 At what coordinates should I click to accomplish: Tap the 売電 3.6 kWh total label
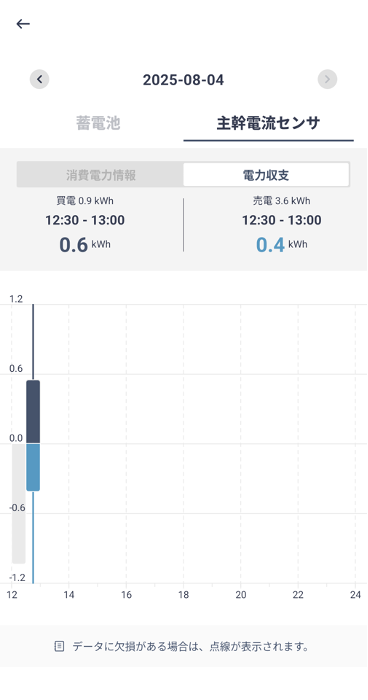(x=281, y=200)
